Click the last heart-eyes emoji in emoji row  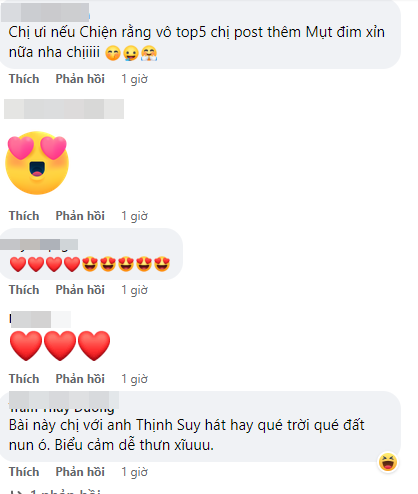point(162,264)
